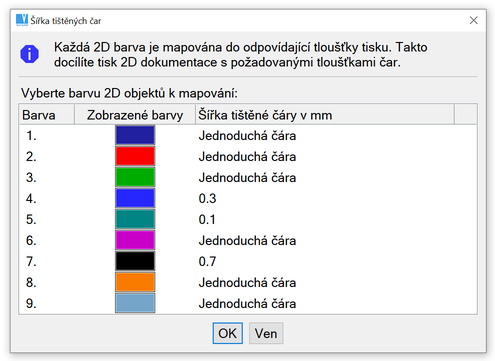Pick the green color swatch in row 3
Screen dimensions: 495x361
point(135,177)
